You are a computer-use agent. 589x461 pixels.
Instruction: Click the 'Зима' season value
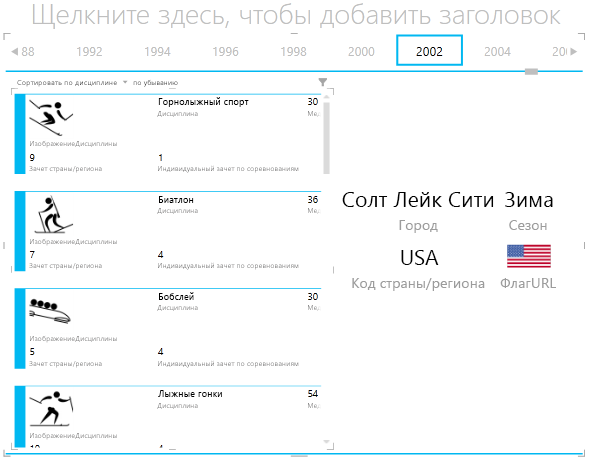[x=529, y=200]
